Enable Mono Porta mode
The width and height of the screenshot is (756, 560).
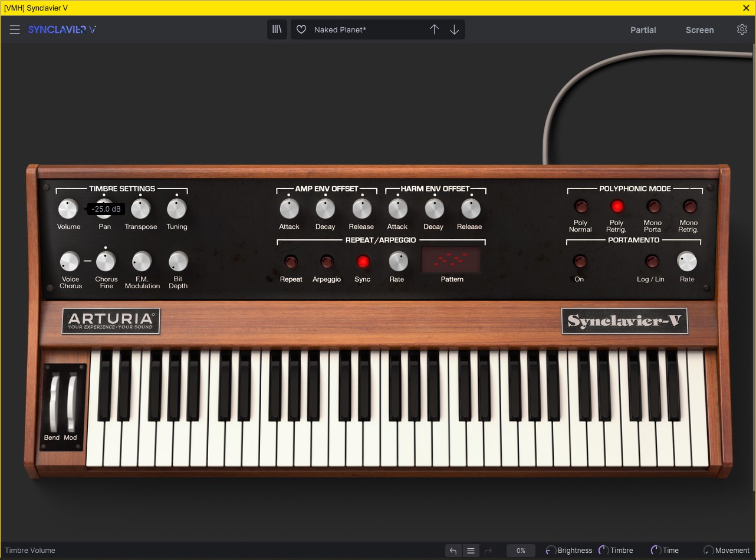653,206
